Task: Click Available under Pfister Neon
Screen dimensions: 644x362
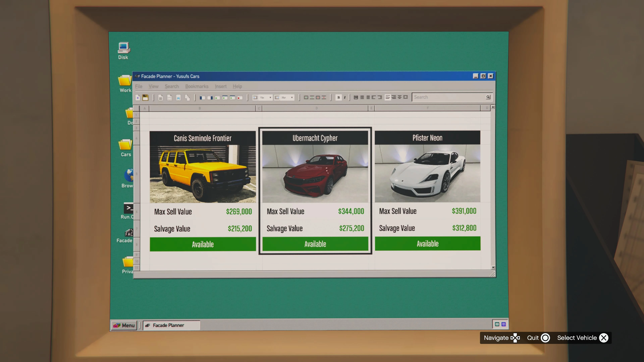Action: [x=427, y=244]
